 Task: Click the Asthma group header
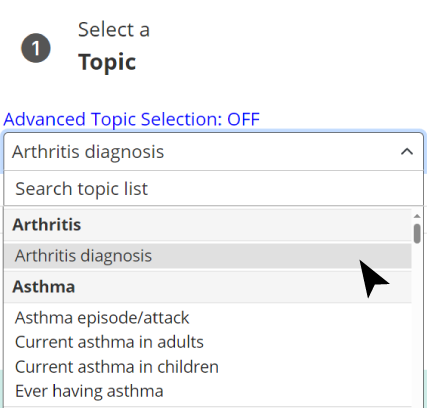208,287
